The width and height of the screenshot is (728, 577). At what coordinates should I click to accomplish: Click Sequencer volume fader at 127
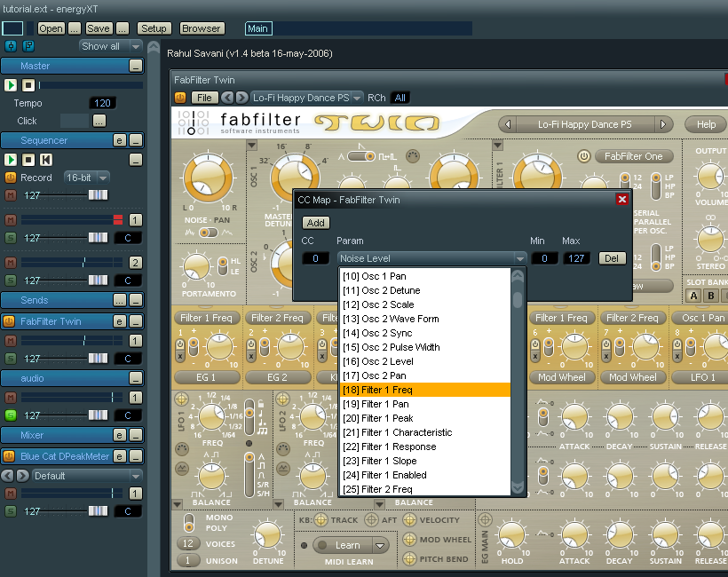[98, 195]
